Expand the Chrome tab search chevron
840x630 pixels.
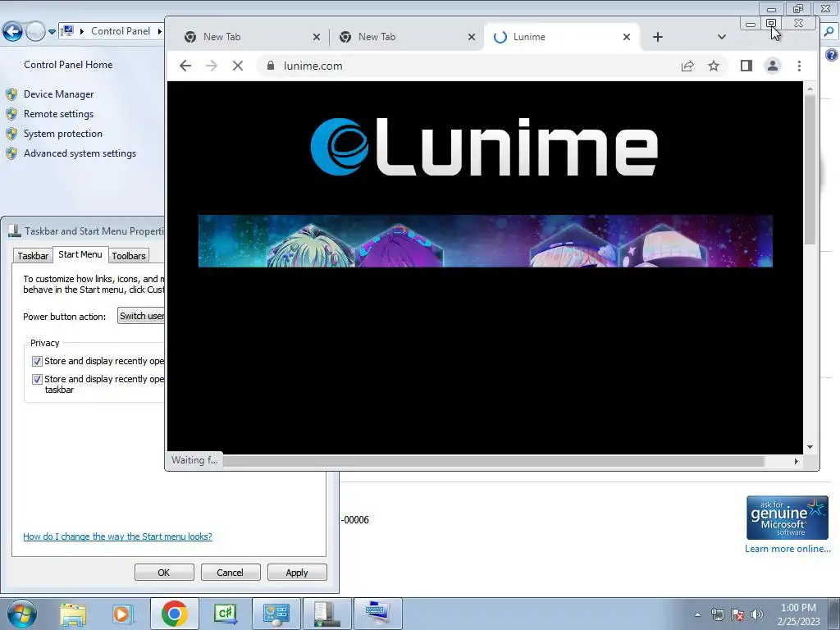[x=722, y=37]
